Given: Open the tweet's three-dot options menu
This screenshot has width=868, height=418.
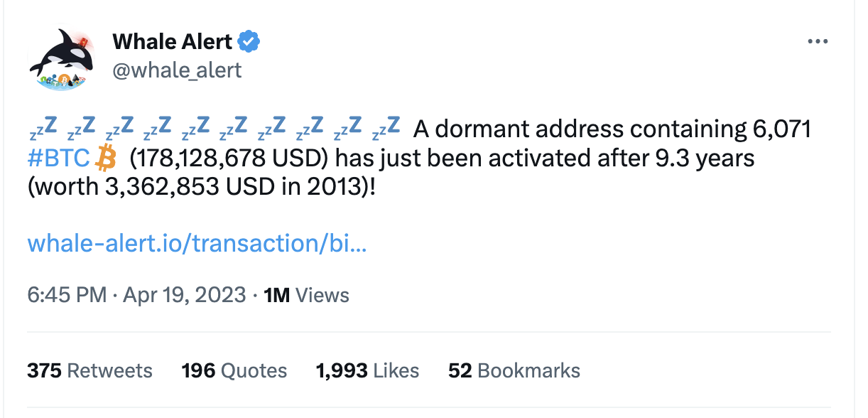Looking at the screenshot, I should tap(818, 41).
